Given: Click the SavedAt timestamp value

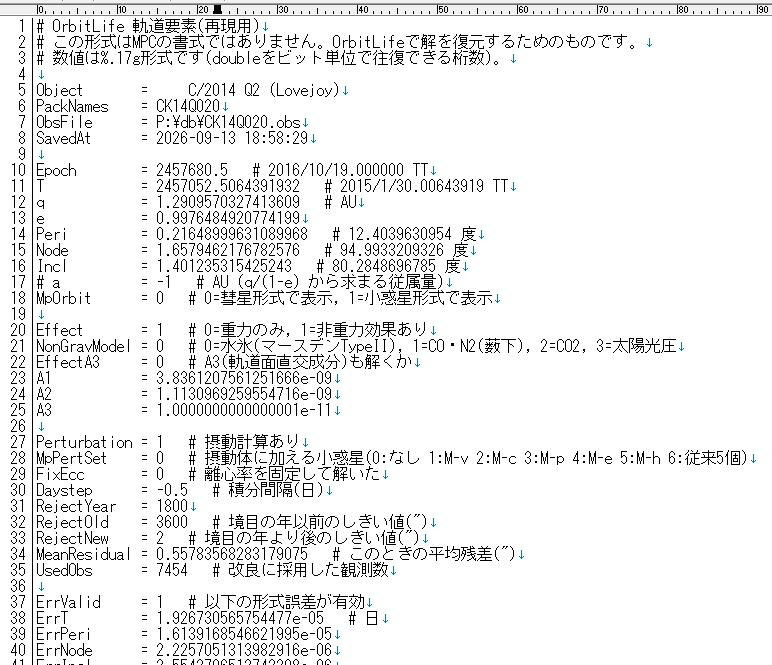Looking at the screenshot, I should (232, 138).
